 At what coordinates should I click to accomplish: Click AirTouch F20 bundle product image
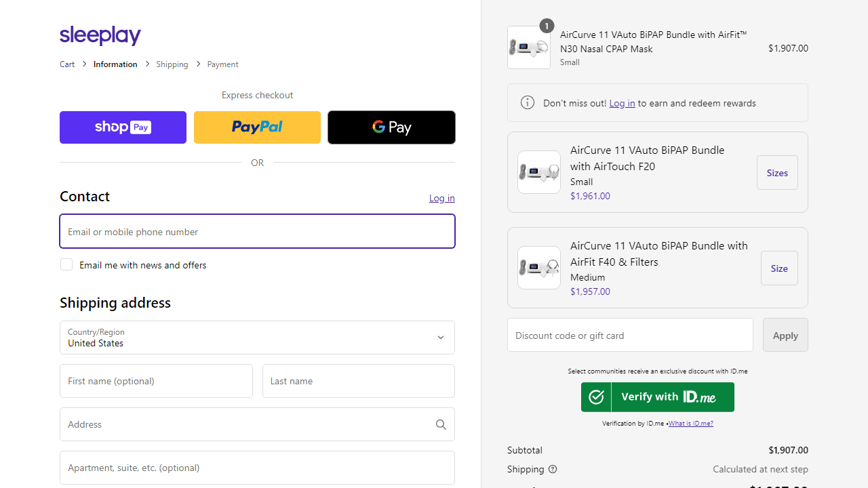(539, 172)
